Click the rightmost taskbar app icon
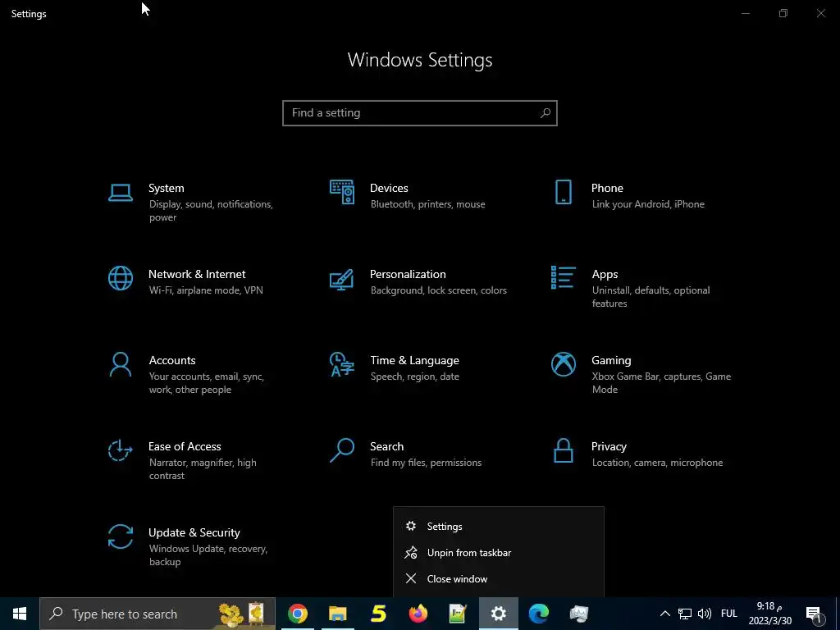Image resolution: width=840 pixels, height=630 pixels. point(578,614)
